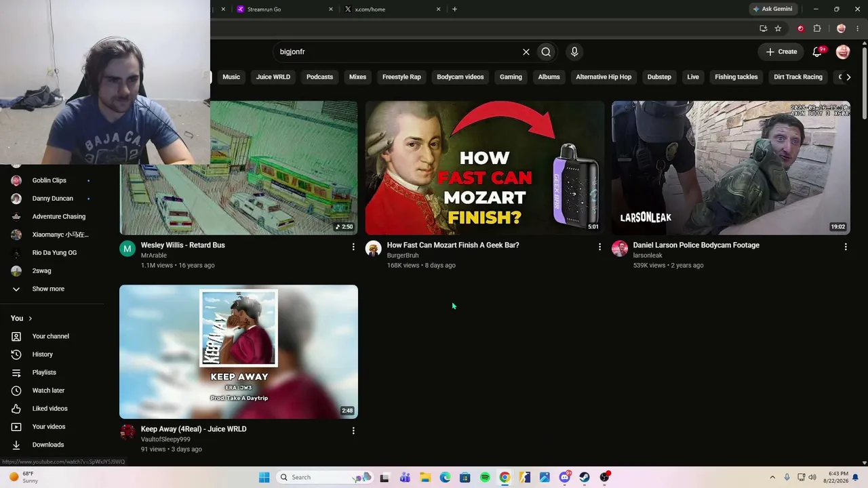This screenshot has width=868, height=488.
Task: Select the Live filter chip
Action: click(x=693, y=77)
